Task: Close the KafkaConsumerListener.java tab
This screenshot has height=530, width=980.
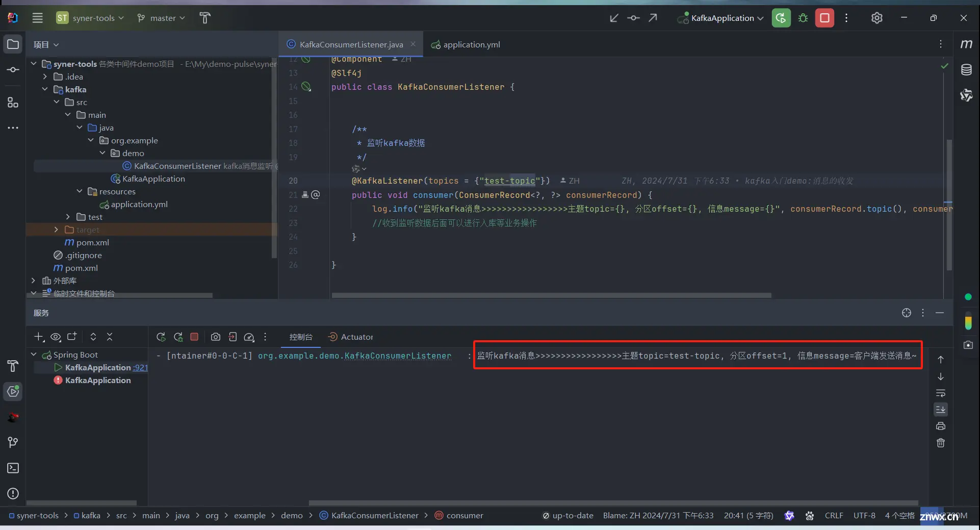Action: (x=413, y=44)
